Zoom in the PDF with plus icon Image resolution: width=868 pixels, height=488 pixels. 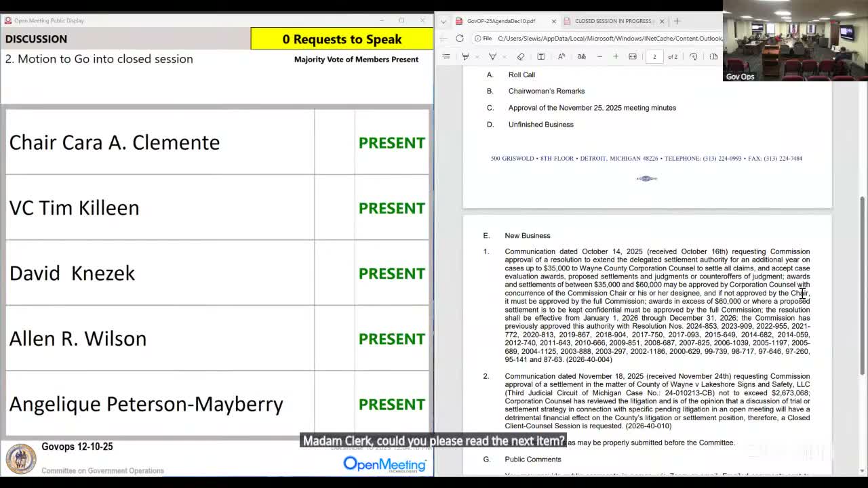coord(616,56)
